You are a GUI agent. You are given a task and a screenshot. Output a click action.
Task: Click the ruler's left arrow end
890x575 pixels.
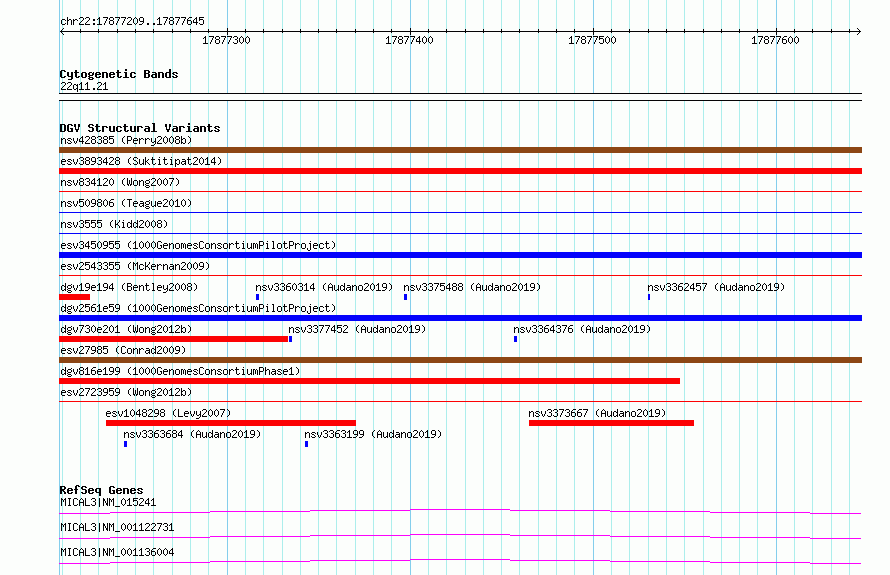(x=62, y=31)
